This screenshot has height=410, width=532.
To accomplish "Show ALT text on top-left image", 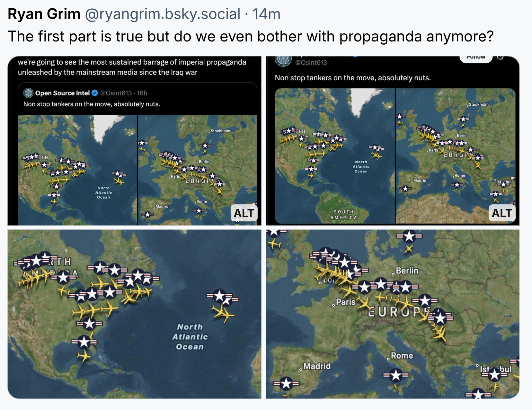I will point(244,213).
